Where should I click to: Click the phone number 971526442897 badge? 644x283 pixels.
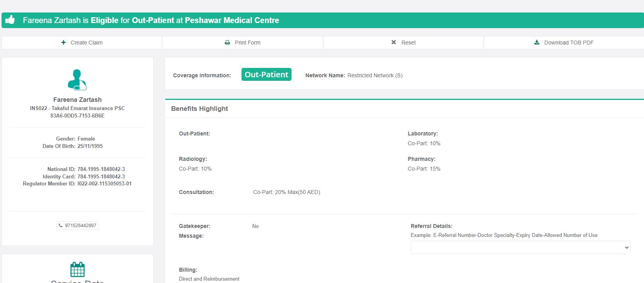point(78,226)
